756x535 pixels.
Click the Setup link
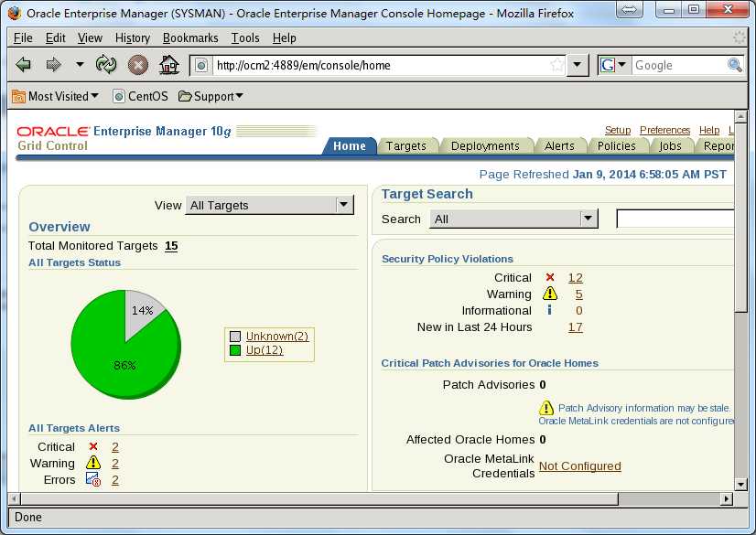click(618, 130)
